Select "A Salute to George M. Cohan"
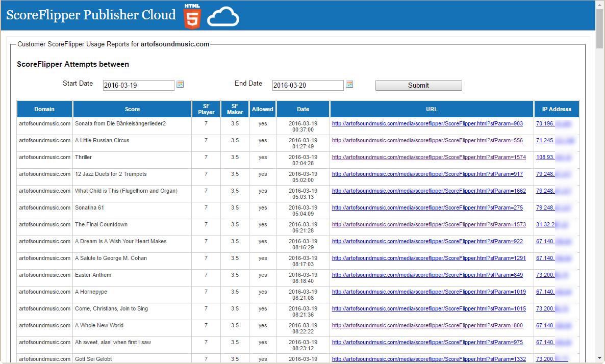Screen dimensions: 605x364 tap(111, 258)
